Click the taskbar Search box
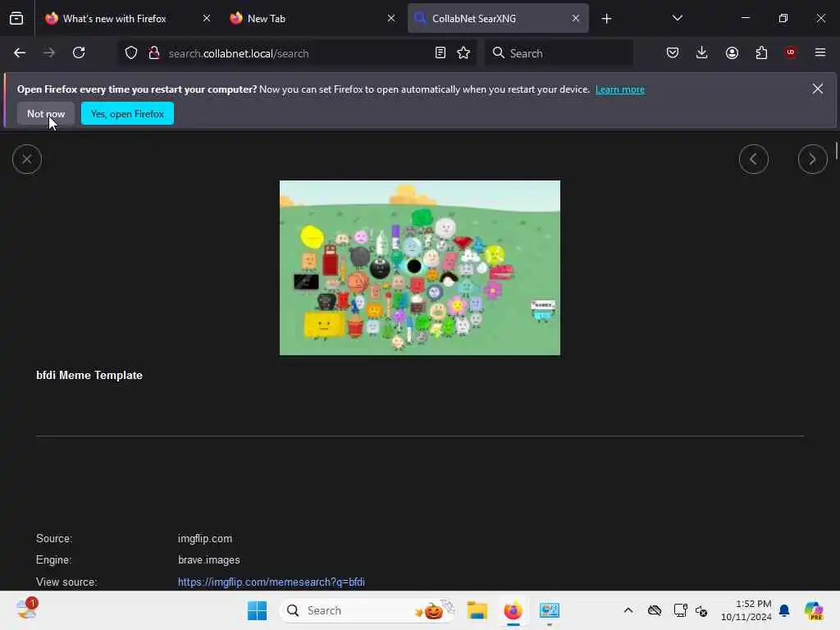This screenshot has width=840, height=630. point(368,610)
